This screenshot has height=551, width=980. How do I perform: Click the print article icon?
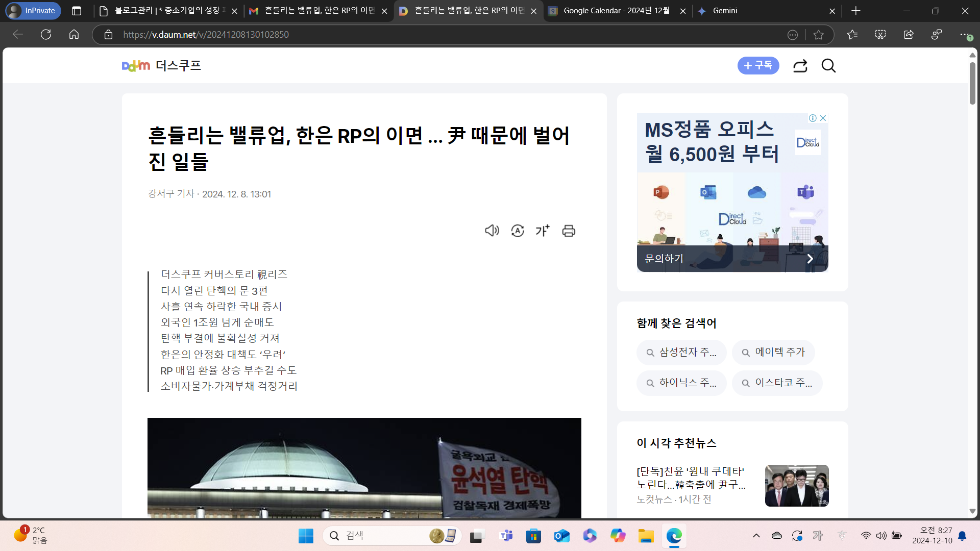click(x=569, y=231)
